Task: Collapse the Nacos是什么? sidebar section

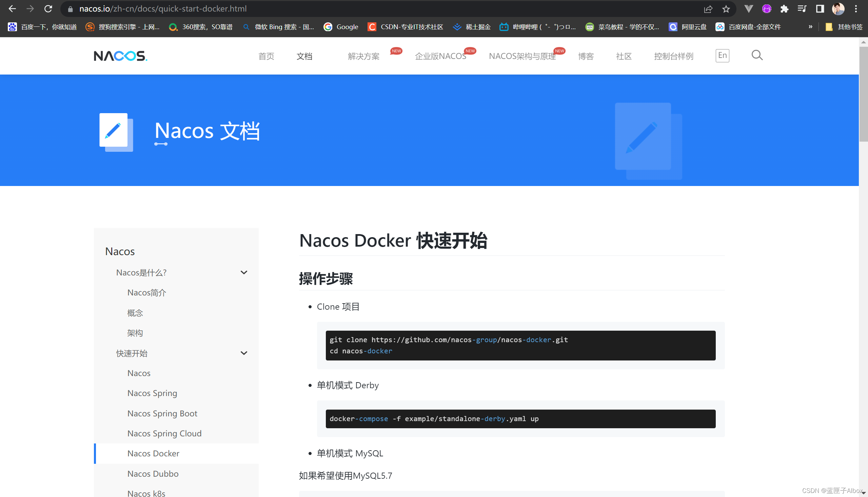Action: [244, 272]
